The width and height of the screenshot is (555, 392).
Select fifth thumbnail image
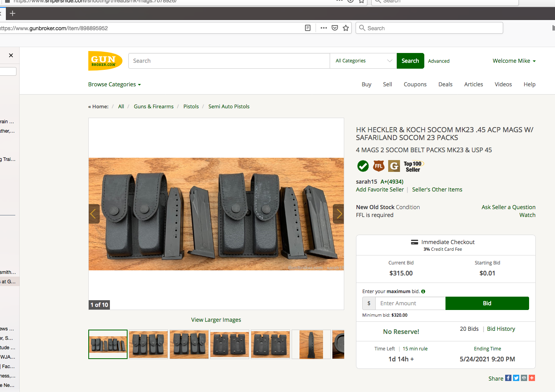pyautogui.click(x=270, y=344)
